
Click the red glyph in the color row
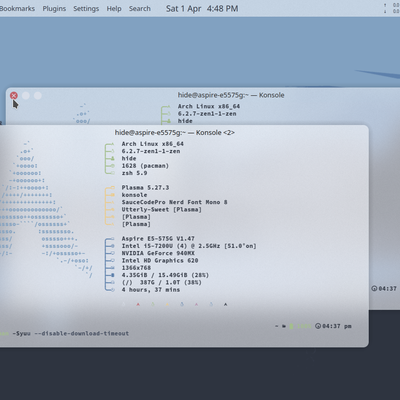(x=138, y=304)
